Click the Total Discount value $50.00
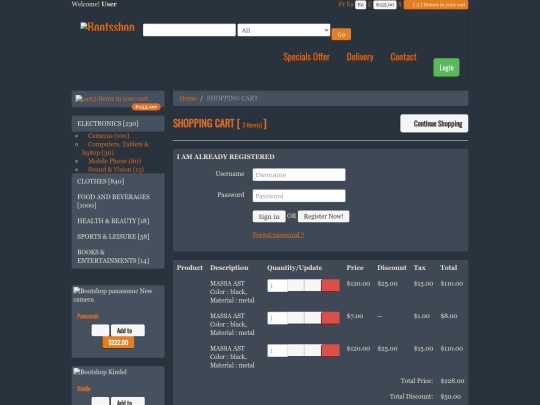Viewport: 540px width, 405px height. click(x=450, y=397)
